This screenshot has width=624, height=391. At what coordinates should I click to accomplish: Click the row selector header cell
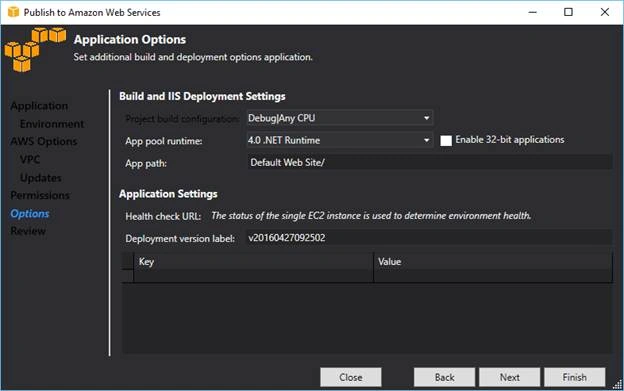(x=127, y=261)
